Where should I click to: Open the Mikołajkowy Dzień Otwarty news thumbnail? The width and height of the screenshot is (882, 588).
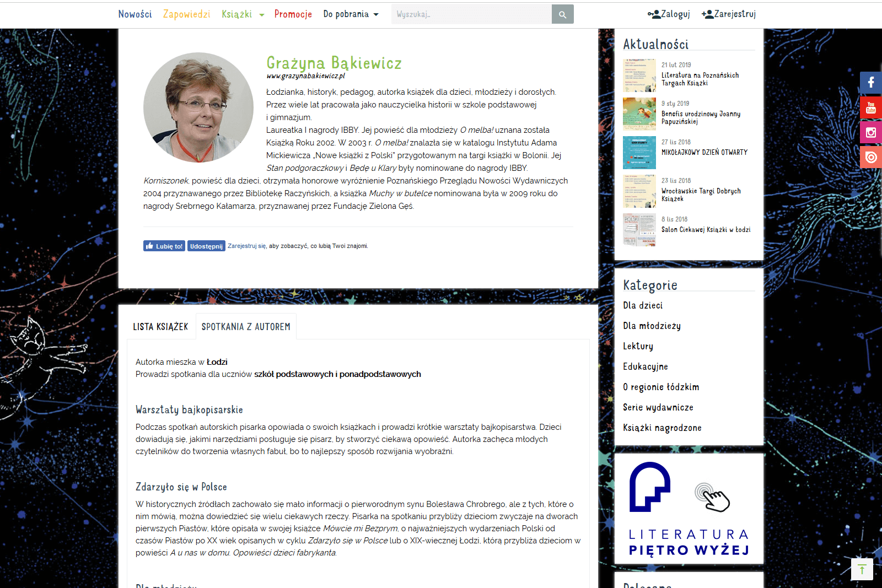(x=639, y=153)
